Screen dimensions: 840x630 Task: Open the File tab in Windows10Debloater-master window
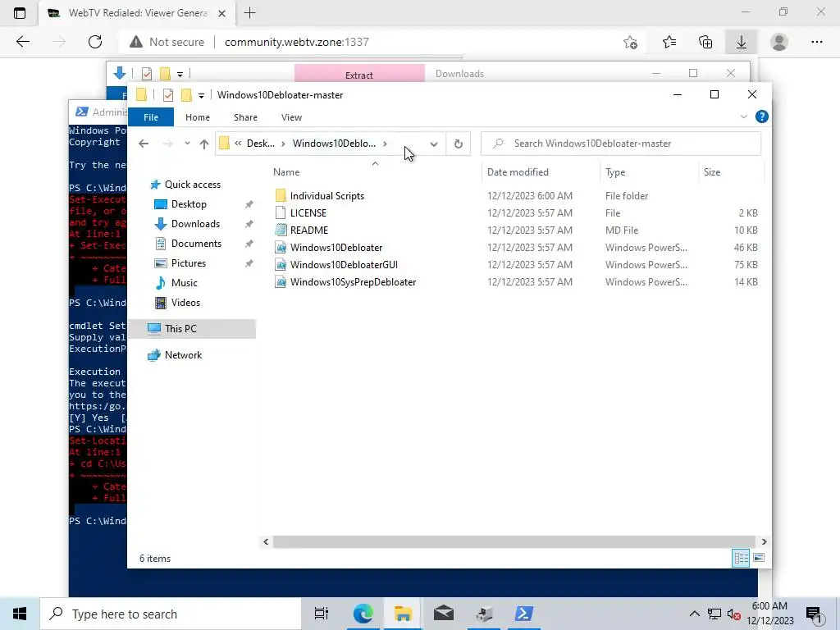point(151,117)
